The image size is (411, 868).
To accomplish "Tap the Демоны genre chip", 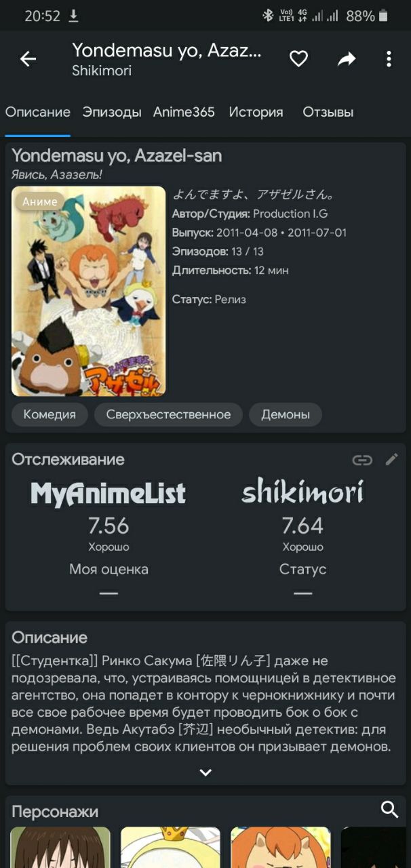I will 286,414.
